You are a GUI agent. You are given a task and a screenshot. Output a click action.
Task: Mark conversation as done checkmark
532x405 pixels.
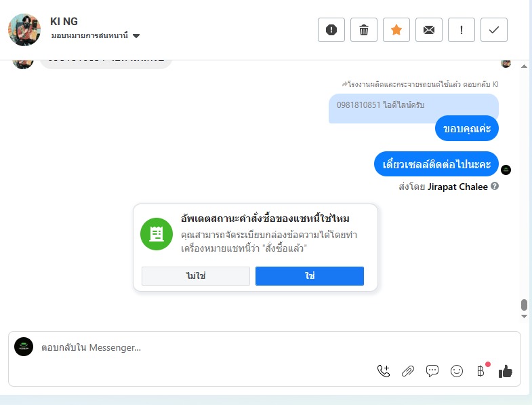click(494, 30)
